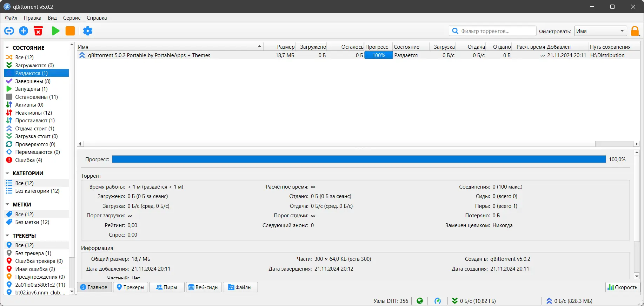Select 'Ошибка трекера (0)' filter
The width and height of the screenshot is (644, 306).
pos(36,261)
